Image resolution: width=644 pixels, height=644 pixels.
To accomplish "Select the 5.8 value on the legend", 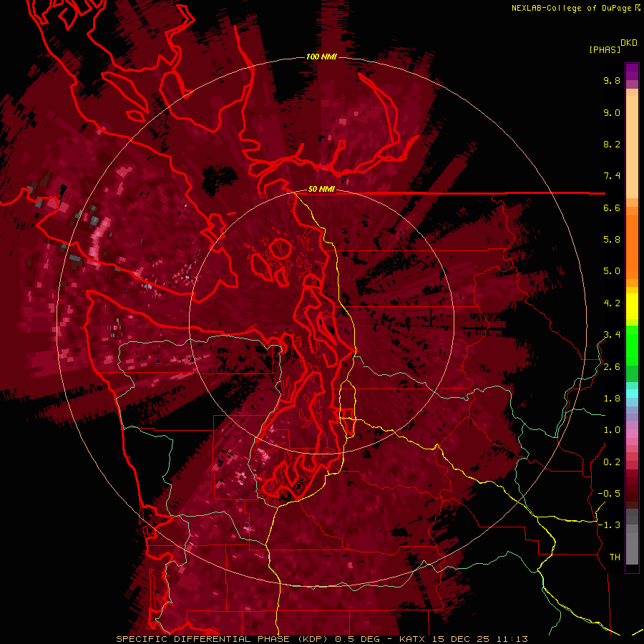I will coord(612,240).
